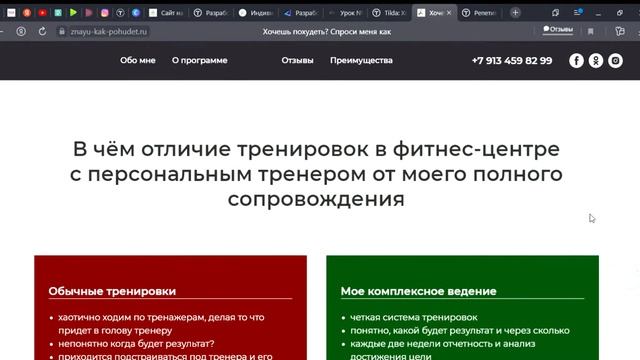Open the 'Индиви' tab
640x360 pixels.
pyautogui.click(x=256, y=13)
